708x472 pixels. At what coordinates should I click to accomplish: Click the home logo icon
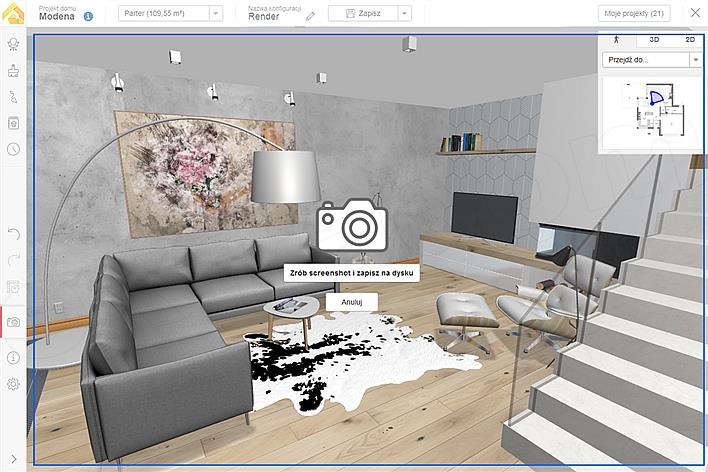(15, 13)
